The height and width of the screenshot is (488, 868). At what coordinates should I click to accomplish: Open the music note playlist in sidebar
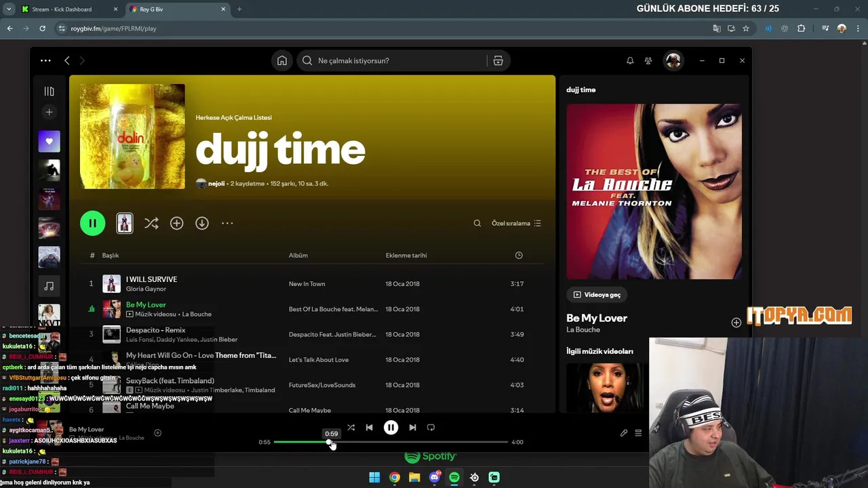click(49, 286)
